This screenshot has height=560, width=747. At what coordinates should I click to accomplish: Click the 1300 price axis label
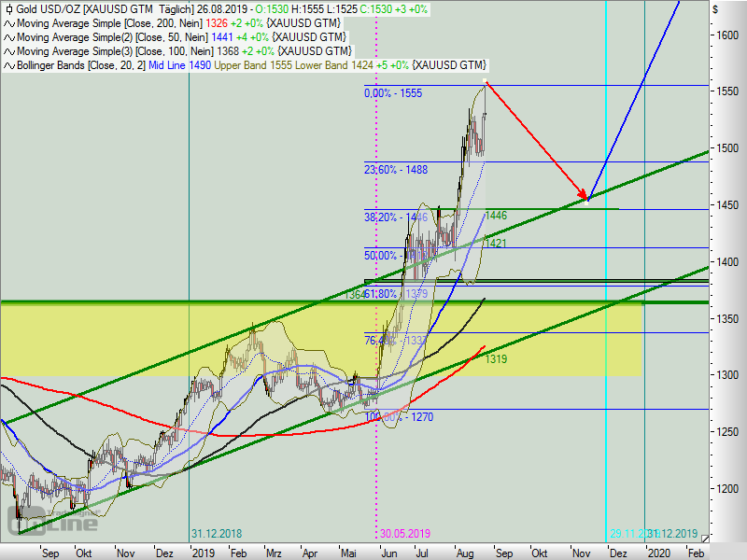point(726,375)
